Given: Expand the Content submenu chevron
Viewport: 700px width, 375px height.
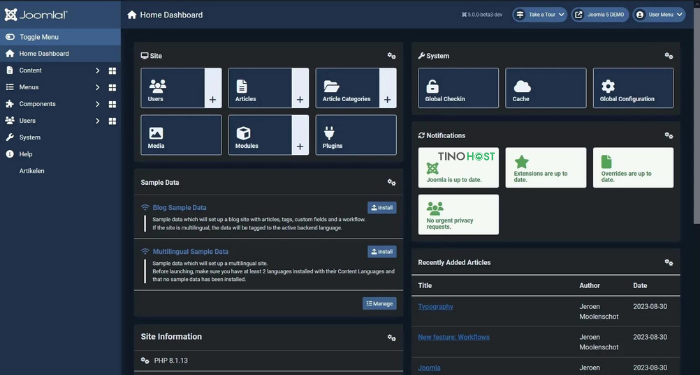Looking at the screenshot, I should [x=97, y=71].
